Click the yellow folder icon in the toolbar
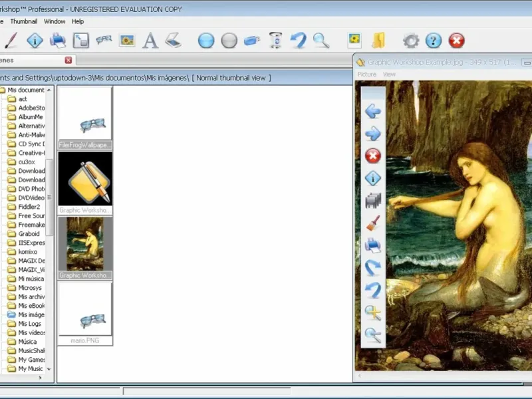This screenshot has height=399, width=532. point(378,41)
